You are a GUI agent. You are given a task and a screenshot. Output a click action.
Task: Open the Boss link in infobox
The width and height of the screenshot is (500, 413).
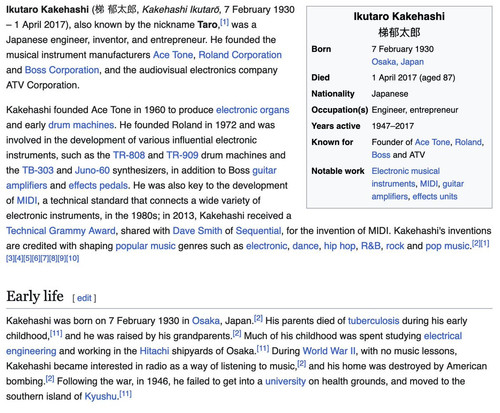[381, 155]
